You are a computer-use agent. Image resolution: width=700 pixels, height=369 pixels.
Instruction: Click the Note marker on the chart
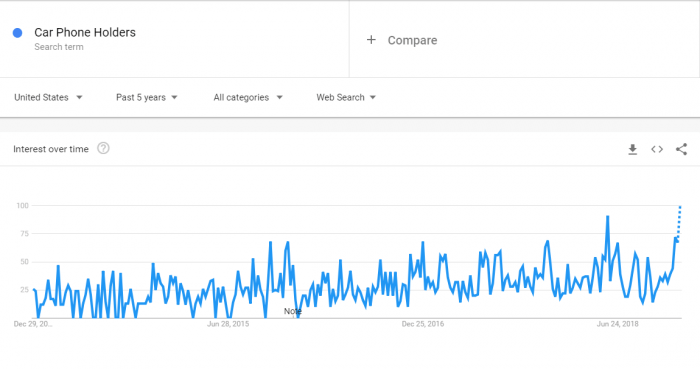(292, 311)
